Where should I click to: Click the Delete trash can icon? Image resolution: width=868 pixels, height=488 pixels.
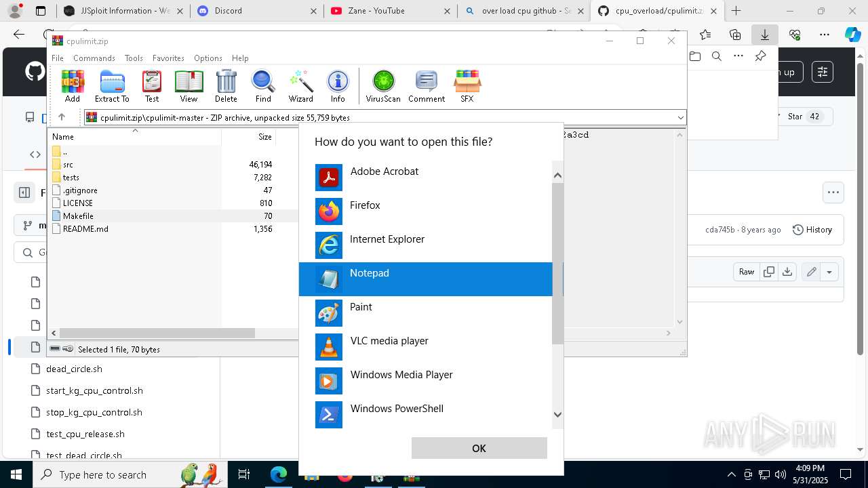click(226, 86)
